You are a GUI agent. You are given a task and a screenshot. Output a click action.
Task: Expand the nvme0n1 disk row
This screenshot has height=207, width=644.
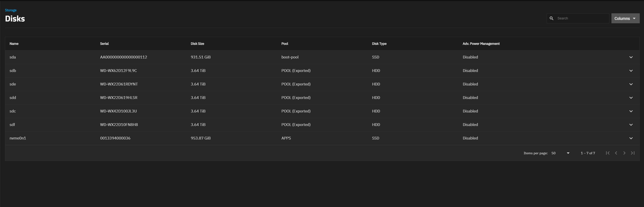pyautogui.click(x=631, y=138)
